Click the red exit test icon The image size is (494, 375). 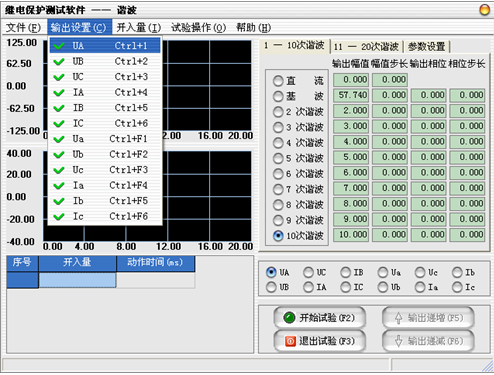click(x=290, y=341)
